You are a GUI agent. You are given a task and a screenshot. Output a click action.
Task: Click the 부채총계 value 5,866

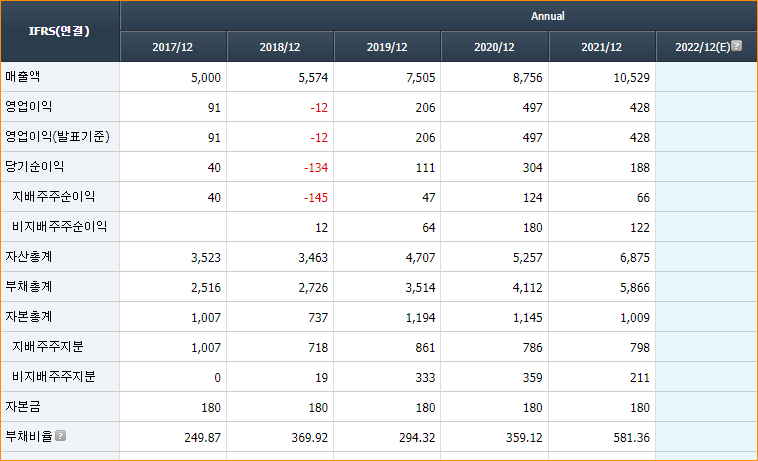coord(635,288)
